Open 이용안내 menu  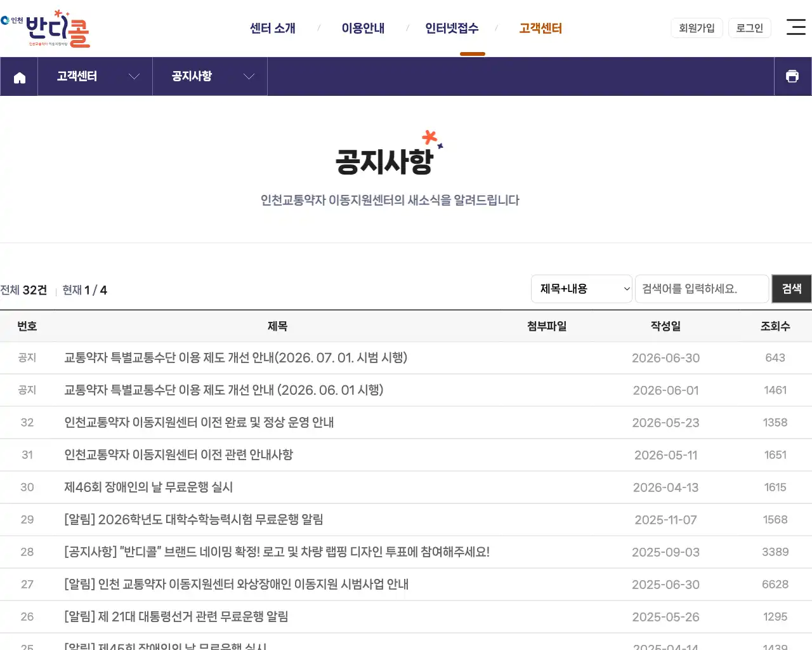pos(363,28)
